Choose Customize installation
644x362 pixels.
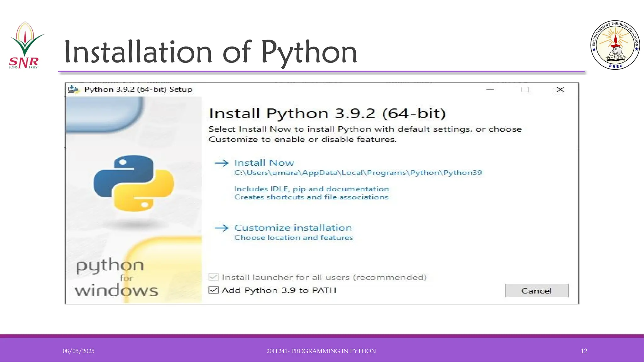coord(293,228)
